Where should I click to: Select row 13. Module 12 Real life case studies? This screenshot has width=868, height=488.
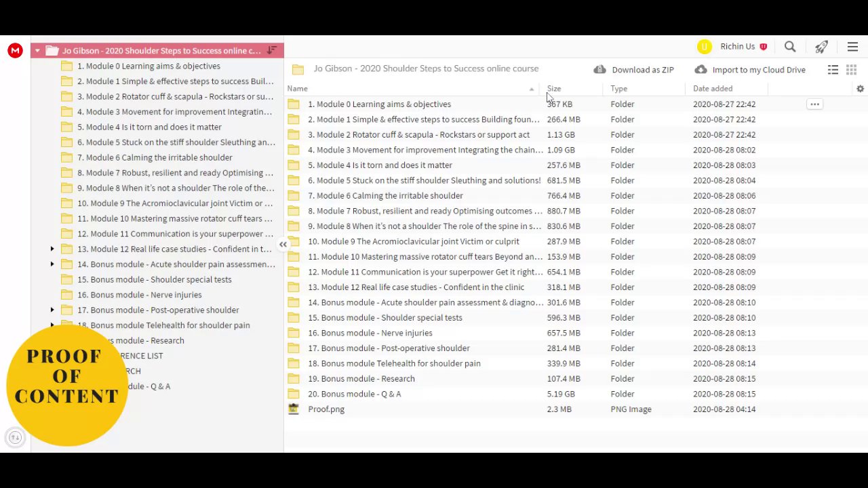pos(575,287)
